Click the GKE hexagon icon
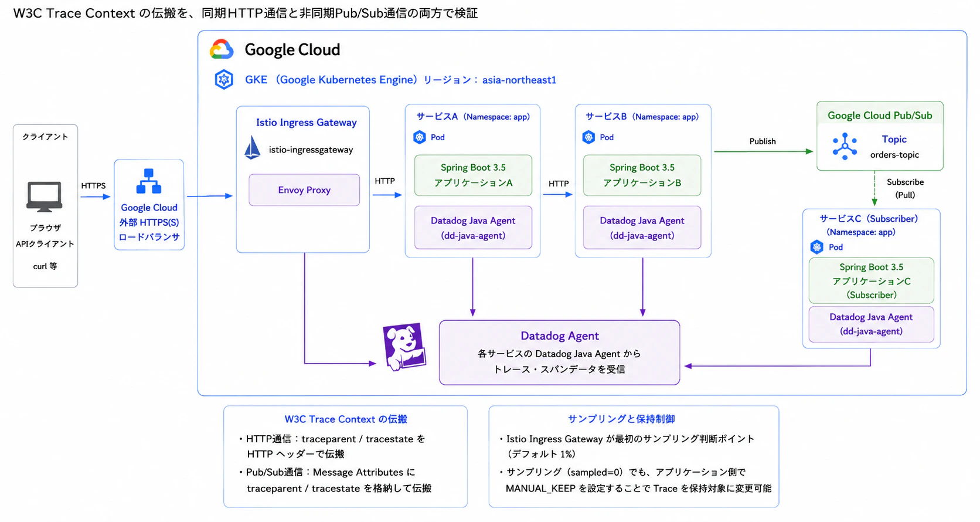Image resolution: width=980 pixels, height=522 pixels. click(224, 79)
